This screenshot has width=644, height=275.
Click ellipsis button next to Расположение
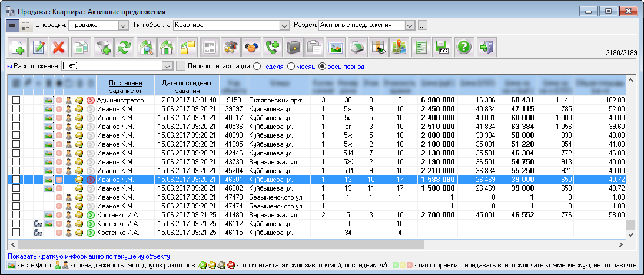(x=180, y=66)
